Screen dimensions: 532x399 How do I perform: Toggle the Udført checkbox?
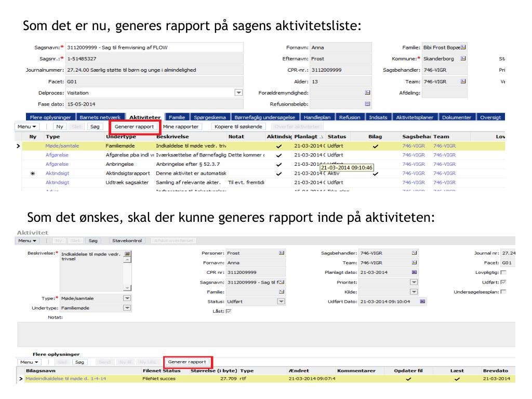503,282
